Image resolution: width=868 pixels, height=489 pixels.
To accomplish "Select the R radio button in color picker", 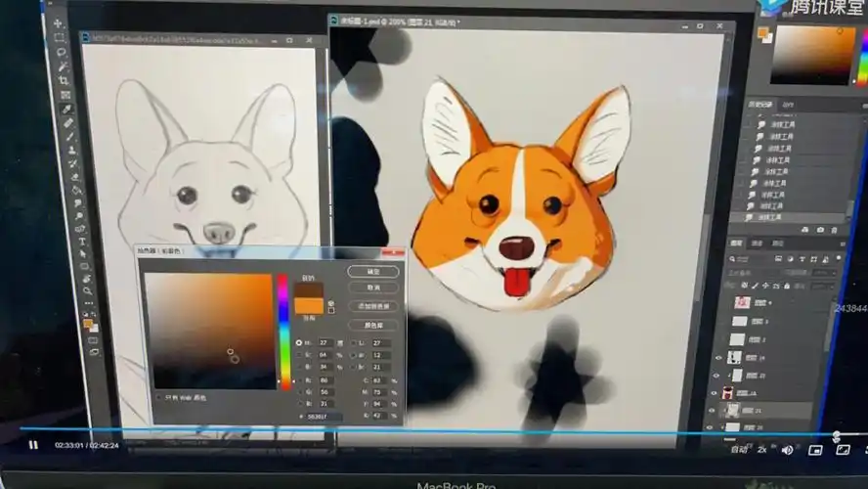I will [299, 380].
